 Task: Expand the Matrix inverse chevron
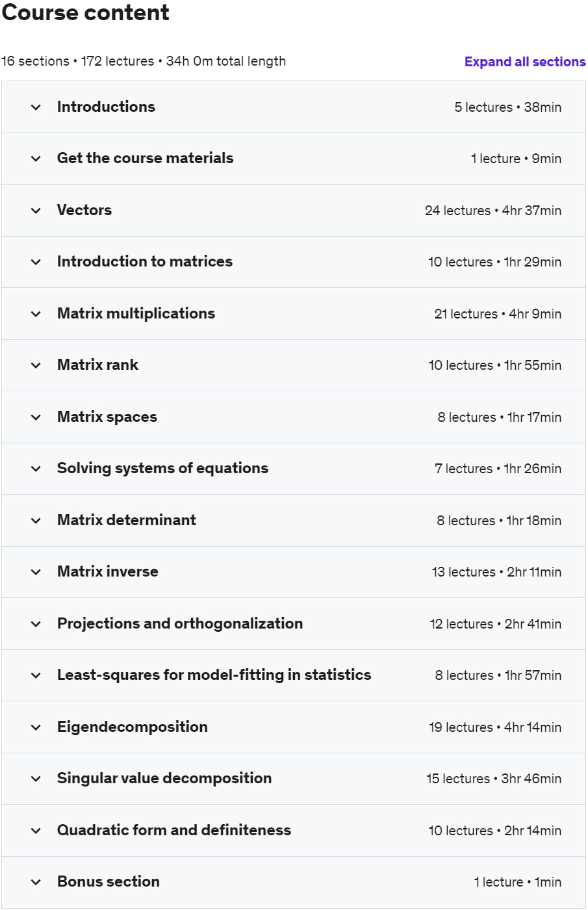point(36,572)
